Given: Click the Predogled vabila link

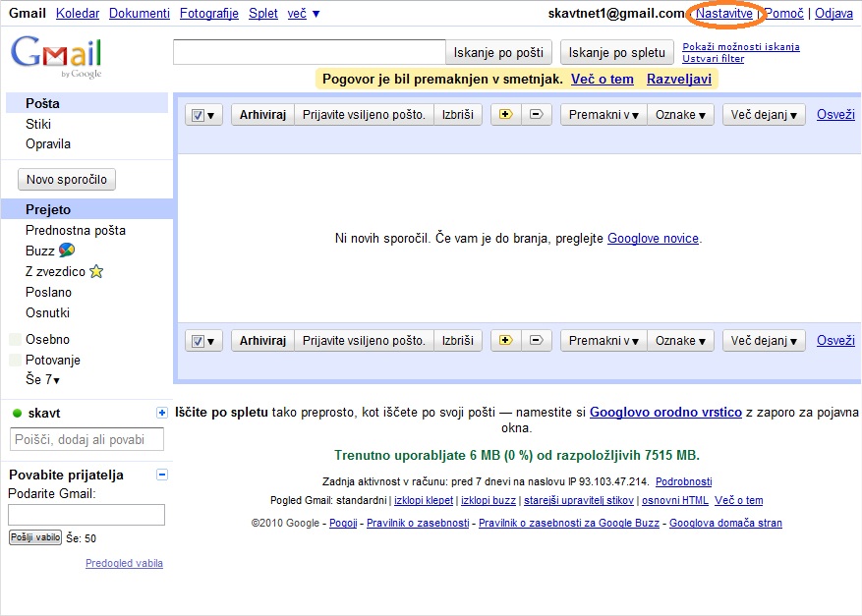Looking at the screenshot, I should tap(124, 563).
